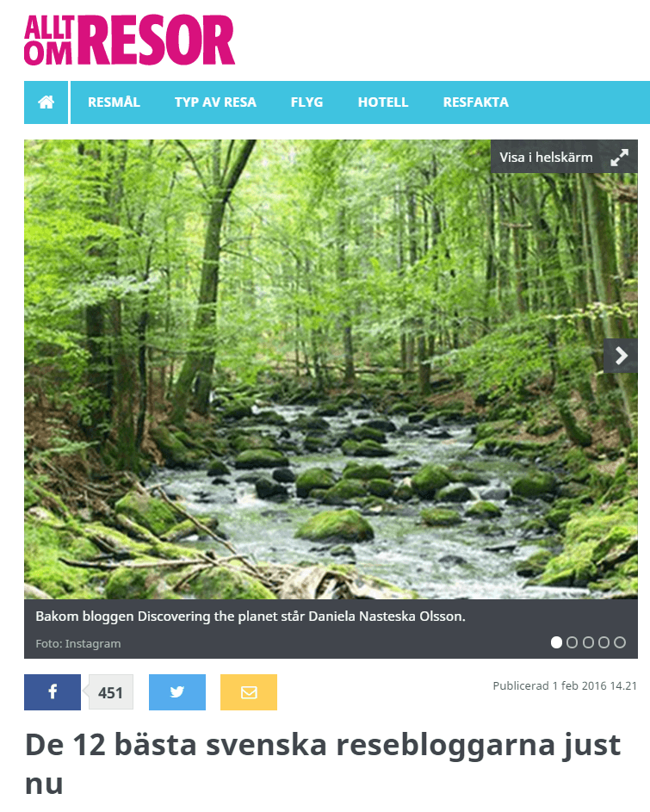This screenshot has height=812, width=650.
Task: Send article by email envelope icon
Action: pos(249,691)
